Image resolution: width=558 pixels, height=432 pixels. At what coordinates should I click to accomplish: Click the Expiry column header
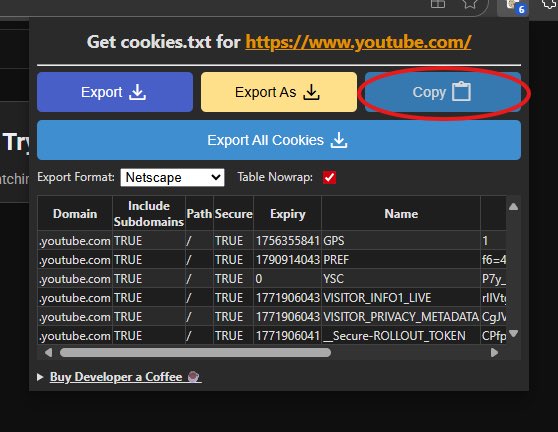288,214
